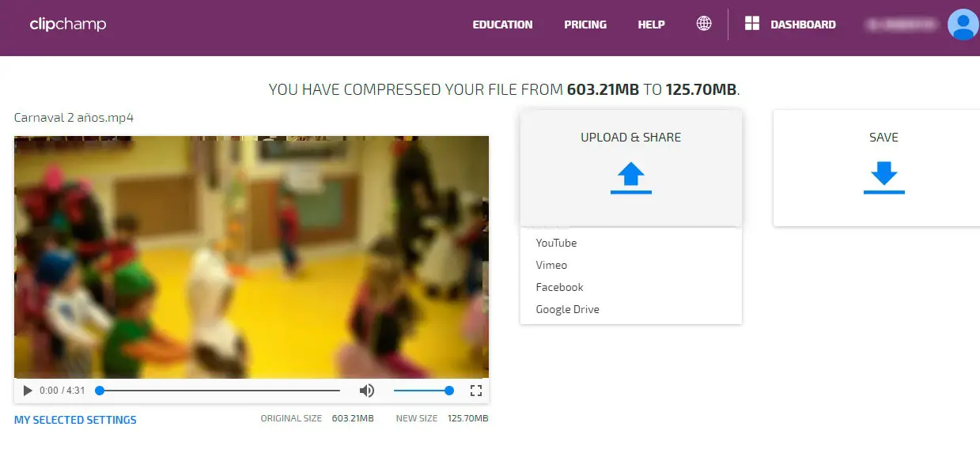Click the Clipchamp logo
The image size is (980, 457).
tap(68, 24)
